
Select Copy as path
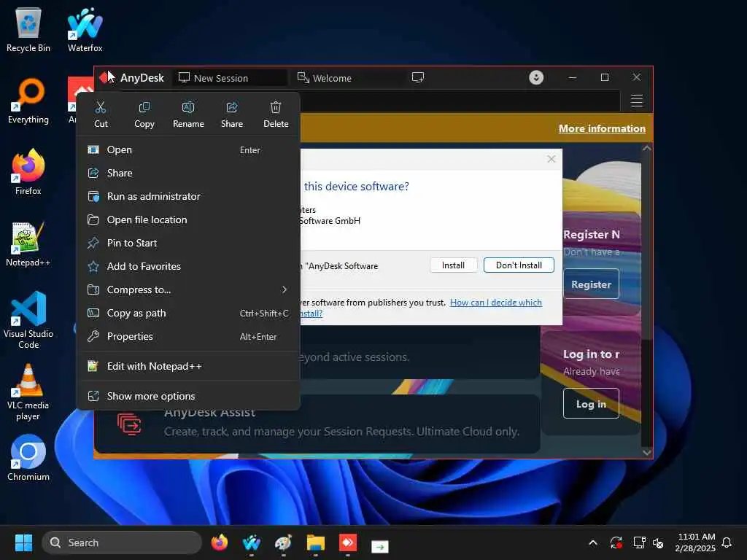pyautogui.click(x=189, y=314)
